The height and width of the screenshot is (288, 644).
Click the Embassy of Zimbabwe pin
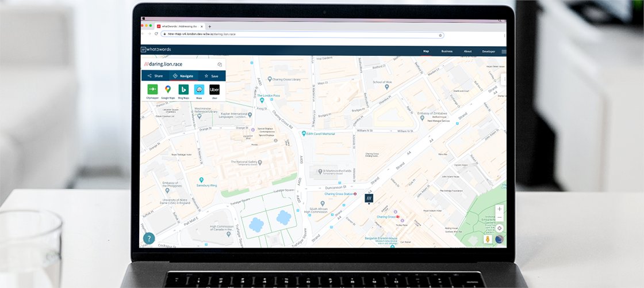click(422, 119)
